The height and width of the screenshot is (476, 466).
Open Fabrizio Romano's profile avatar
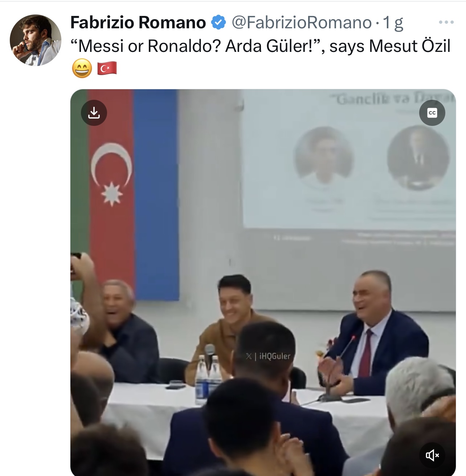[36, 40]
